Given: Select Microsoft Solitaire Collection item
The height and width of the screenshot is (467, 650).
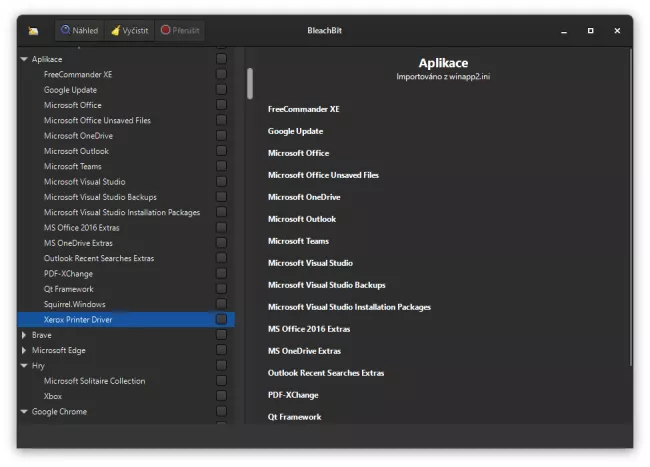Looking at the screenshot, I should click(x=94, y=381).
